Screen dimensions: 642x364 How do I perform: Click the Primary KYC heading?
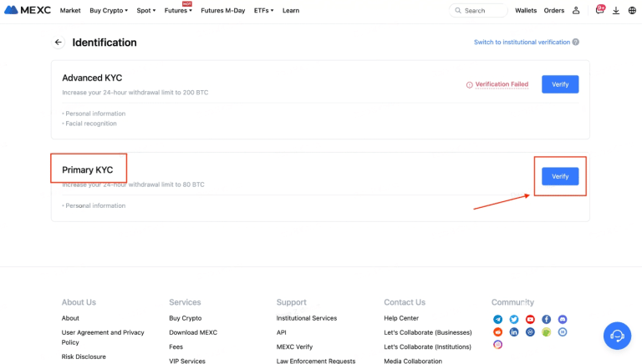point(88,169)
